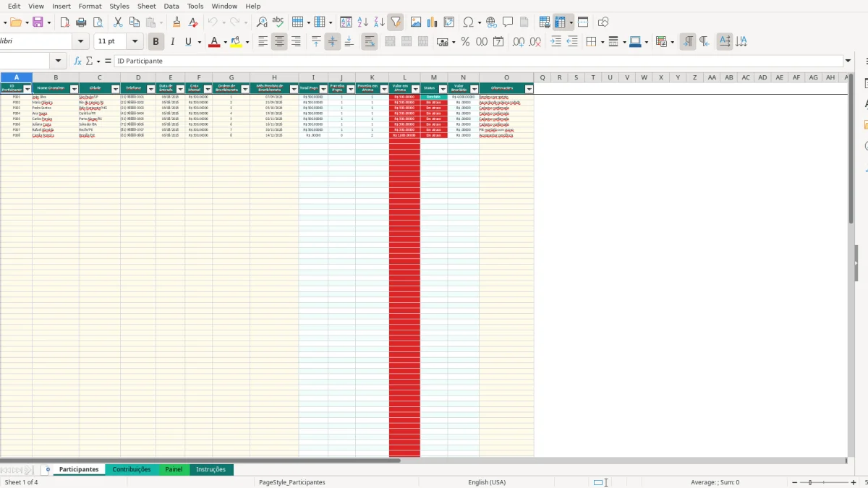The image size is (868, 488).
Task: Toggle Left-to-Right paragraph direction
Action: click(688, 42)
